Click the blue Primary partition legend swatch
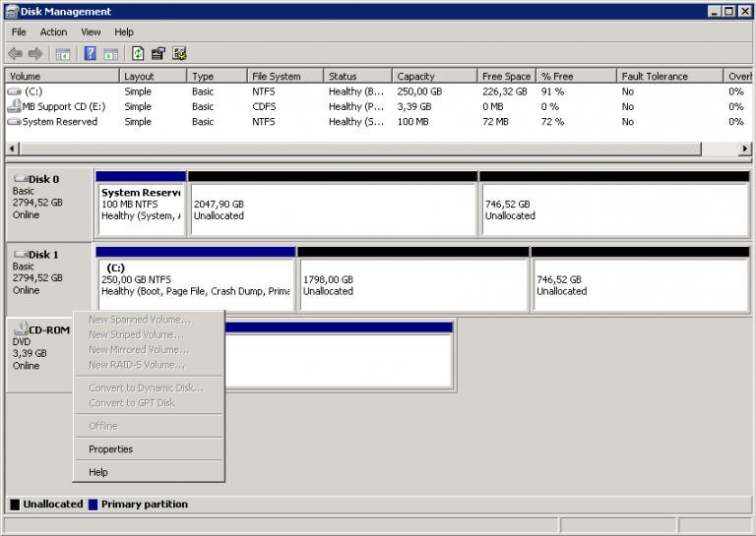 click(93, 505)
